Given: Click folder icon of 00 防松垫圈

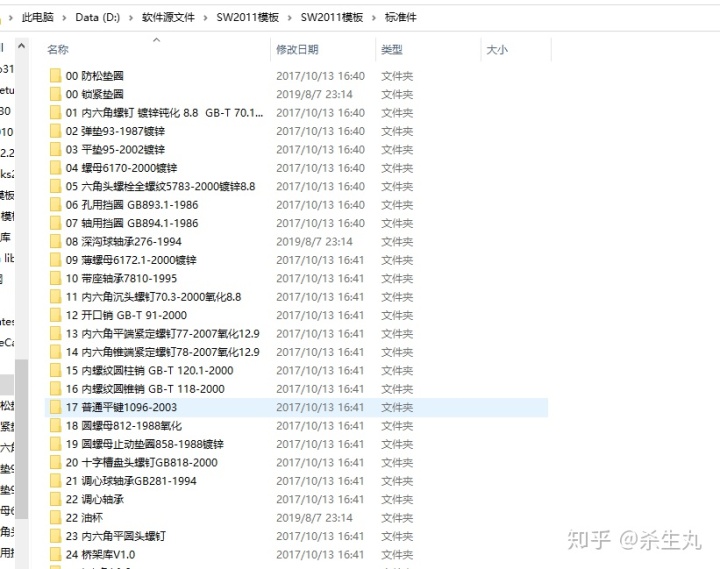Looking at the screenshot, I should [55, 76].
